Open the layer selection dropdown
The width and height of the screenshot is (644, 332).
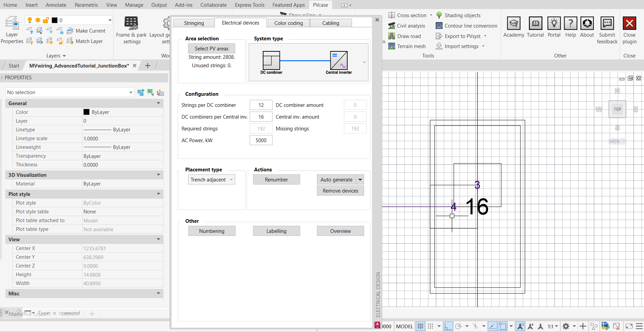pos(110,20)
